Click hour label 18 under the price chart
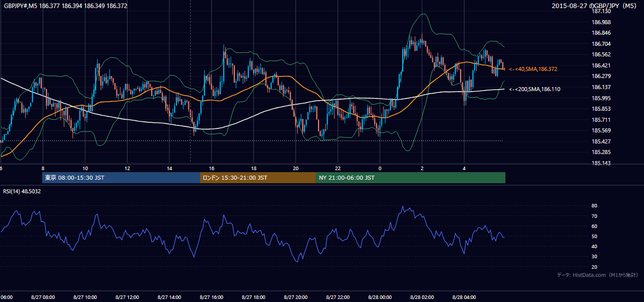Image resolution: width=644 pixels, height=302 pixels. coord(254,168)
